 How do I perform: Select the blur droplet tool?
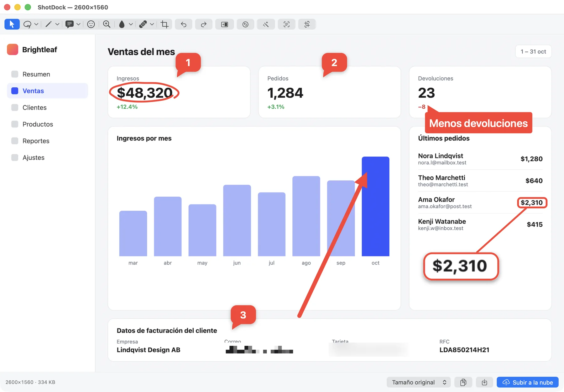pos(122,24)
